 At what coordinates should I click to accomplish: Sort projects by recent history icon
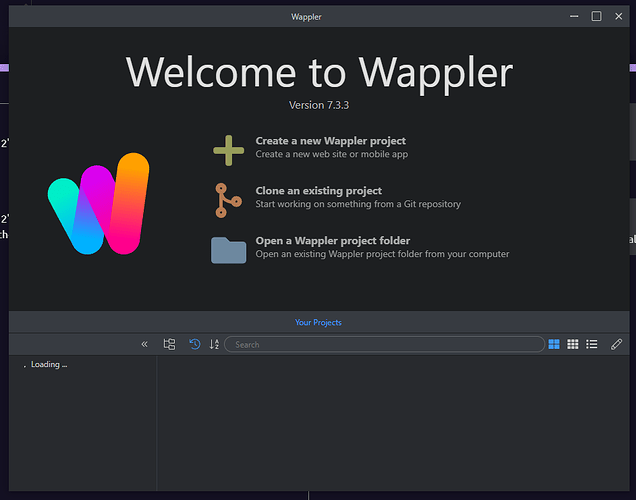coord(194,344)
